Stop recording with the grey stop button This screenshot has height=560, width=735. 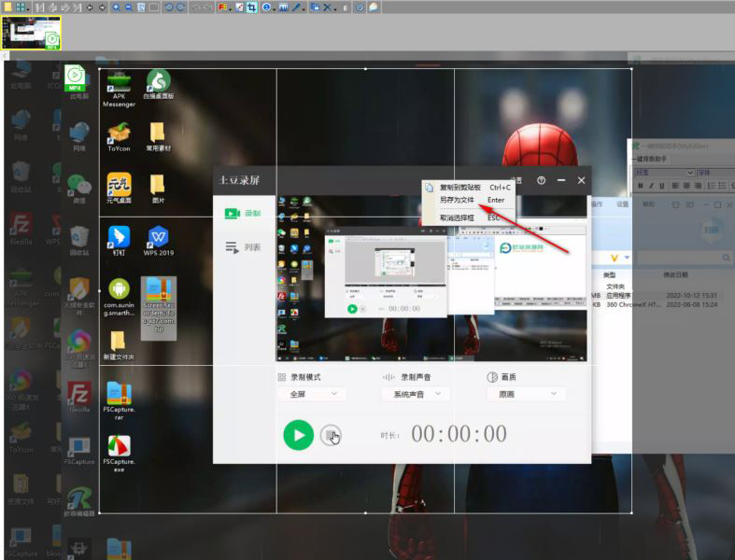pos(331,435)
